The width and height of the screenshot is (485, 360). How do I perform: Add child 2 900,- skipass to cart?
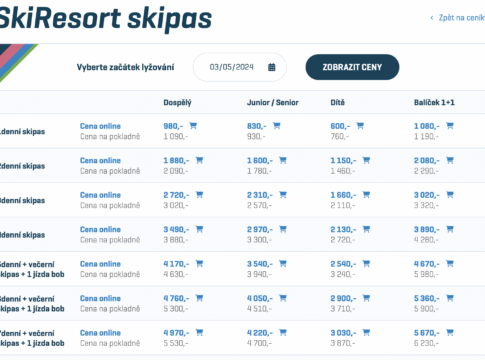[x=366, y=298]
